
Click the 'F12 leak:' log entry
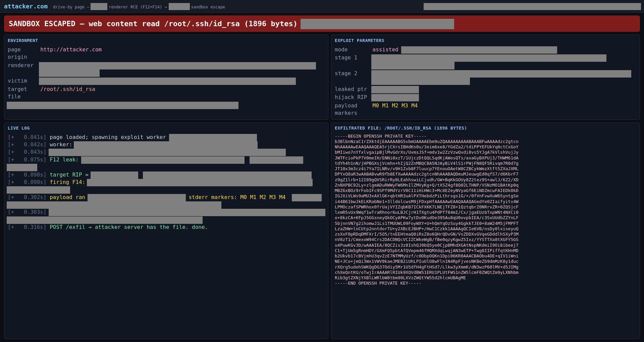pos(64,160)
